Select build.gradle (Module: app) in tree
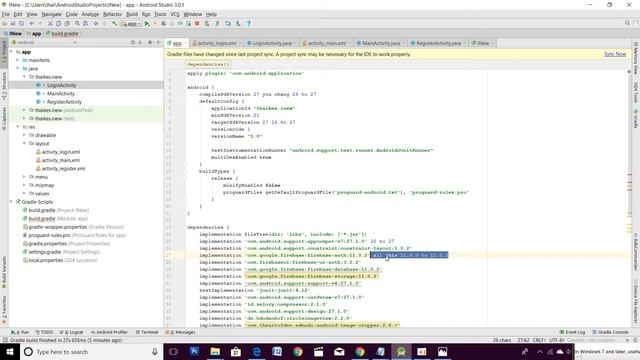Screen dimensions: 640x360 click(x=56, y=218)
